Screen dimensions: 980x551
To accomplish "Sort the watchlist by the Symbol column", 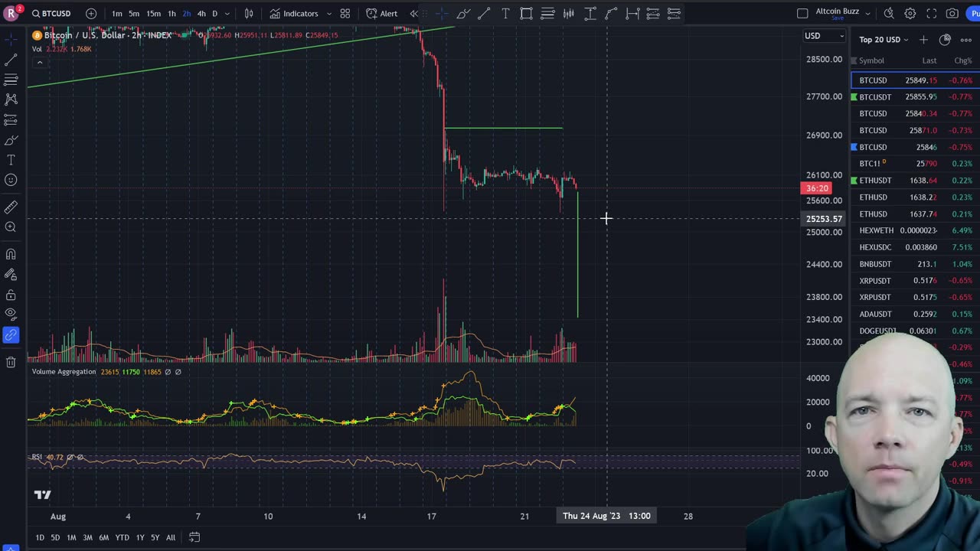I will (871, 60).
